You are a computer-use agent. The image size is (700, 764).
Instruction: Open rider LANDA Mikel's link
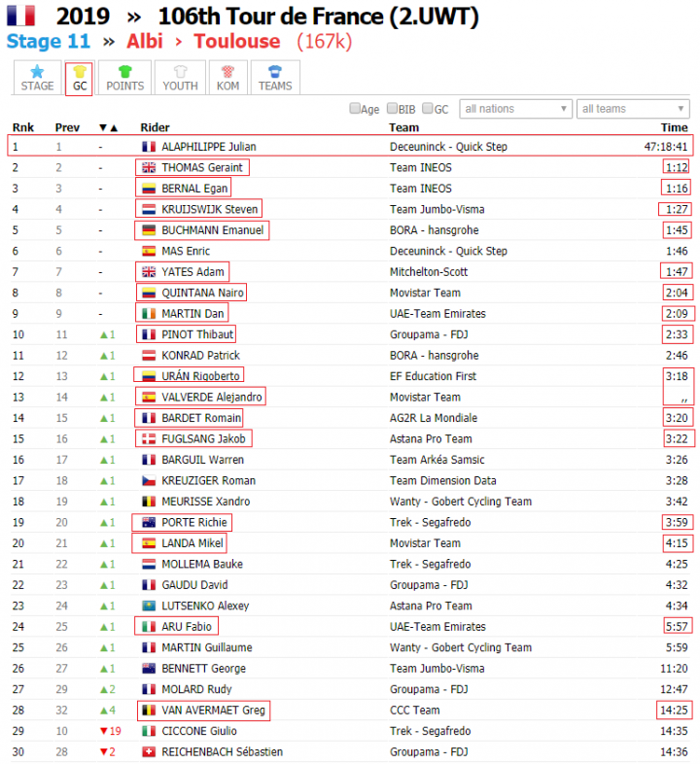tap(192, 543)
